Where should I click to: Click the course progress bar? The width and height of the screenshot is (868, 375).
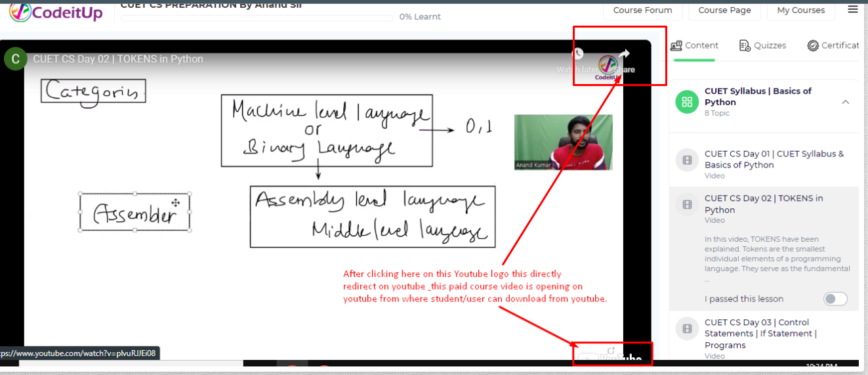[257, 17]
